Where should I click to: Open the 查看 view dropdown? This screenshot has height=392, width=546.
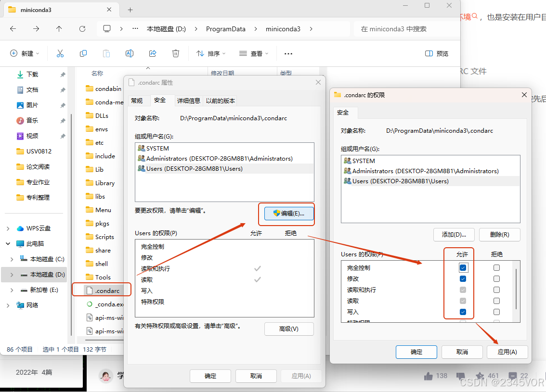tap(254, 53)
